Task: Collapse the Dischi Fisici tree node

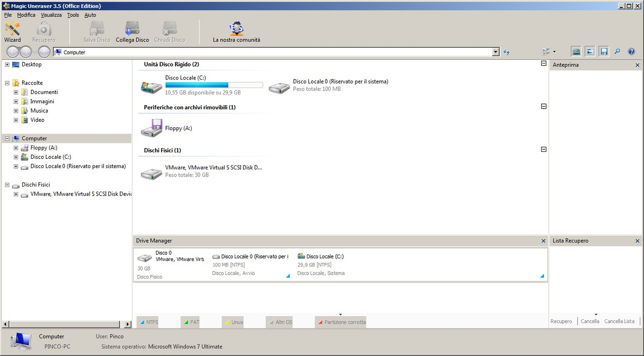Action: tap(7, 185)
